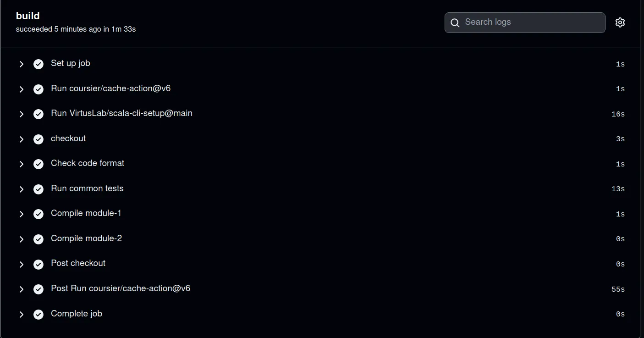The image size is (644, 338).
Task: Click success check icon for Complete job
Action: click(39, 314)
